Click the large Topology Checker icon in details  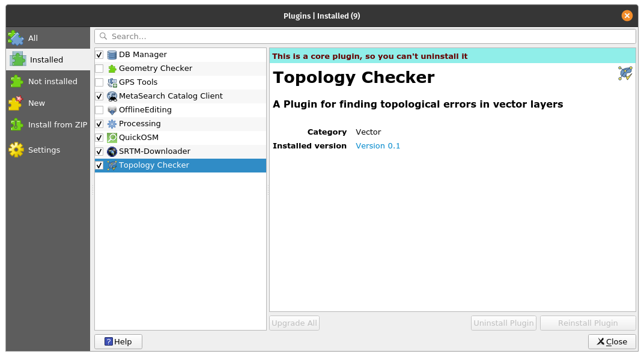point(625,73)
